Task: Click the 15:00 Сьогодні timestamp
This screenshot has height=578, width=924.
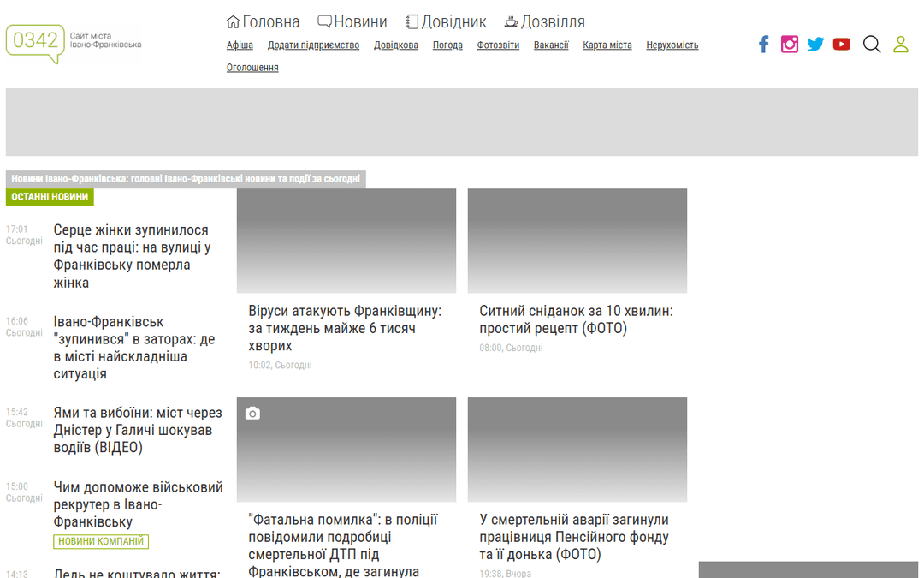Action: pyautogui.click(x=24, y=492)
